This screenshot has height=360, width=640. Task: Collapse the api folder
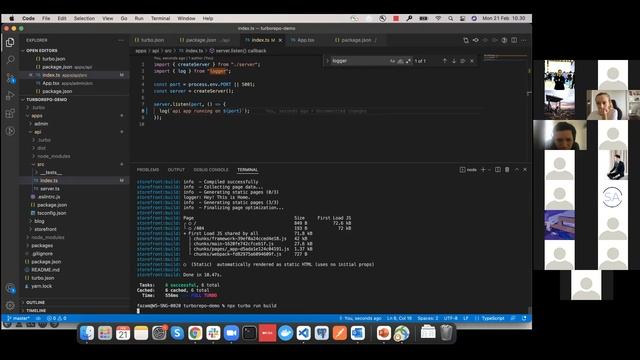click(38, 132)
